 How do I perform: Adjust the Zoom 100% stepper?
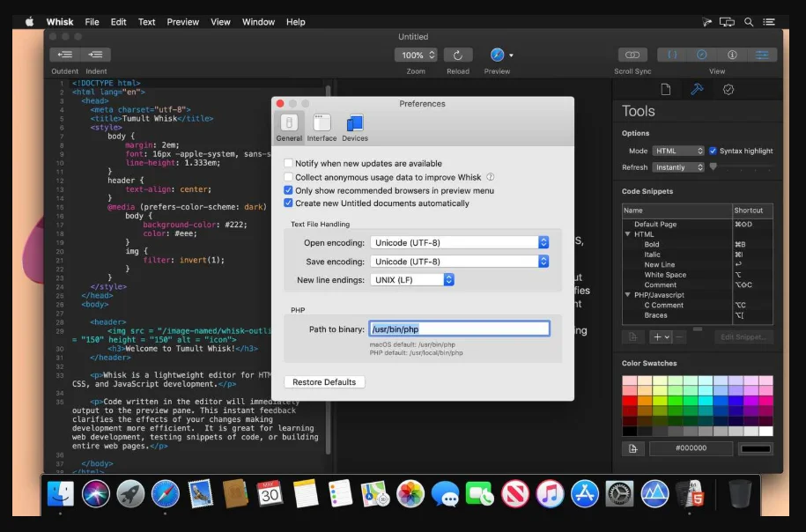[416, 55]
